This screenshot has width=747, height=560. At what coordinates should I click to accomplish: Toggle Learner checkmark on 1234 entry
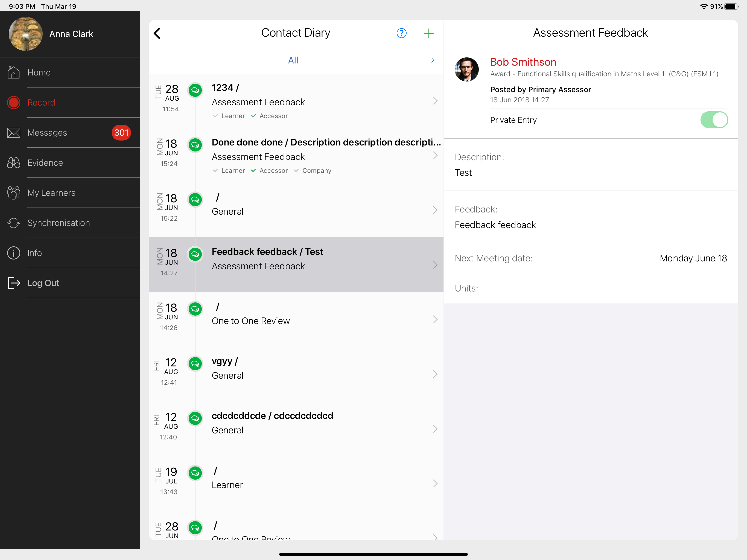[x=215, y=116]
